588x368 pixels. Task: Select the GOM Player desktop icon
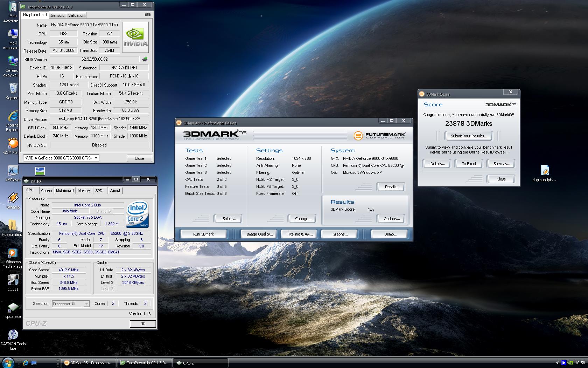[x=12, y=146]
